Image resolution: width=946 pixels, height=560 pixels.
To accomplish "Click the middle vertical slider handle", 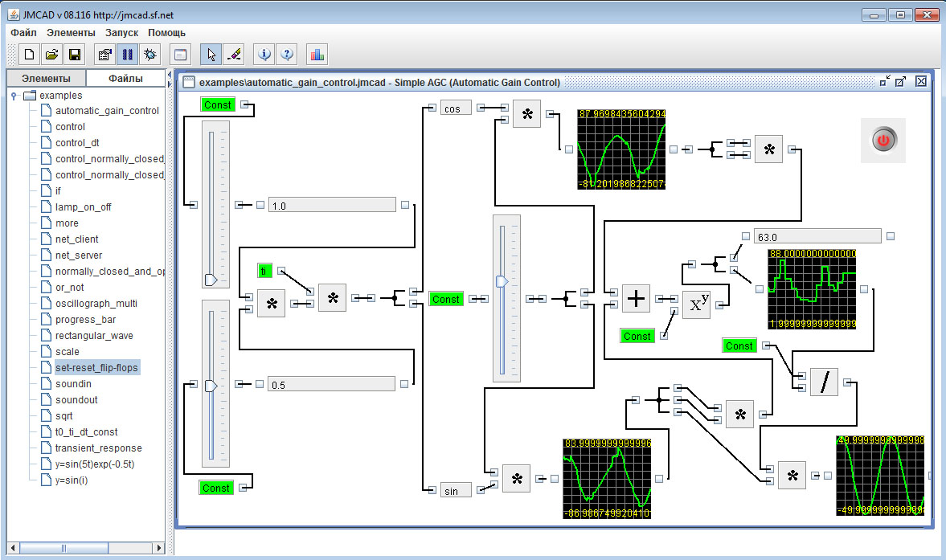I will pyautogui.click(x=502, y=281).
